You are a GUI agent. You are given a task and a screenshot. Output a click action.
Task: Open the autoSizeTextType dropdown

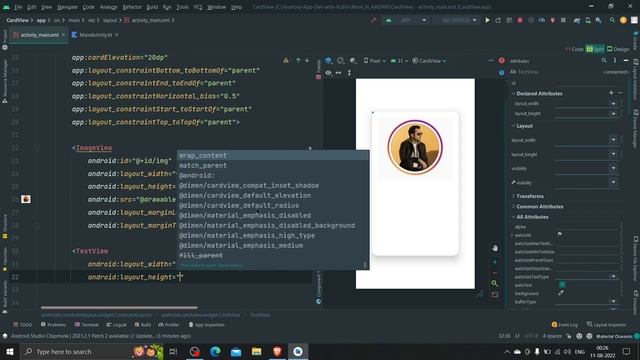pyautogui.click(x=613, y=276)
